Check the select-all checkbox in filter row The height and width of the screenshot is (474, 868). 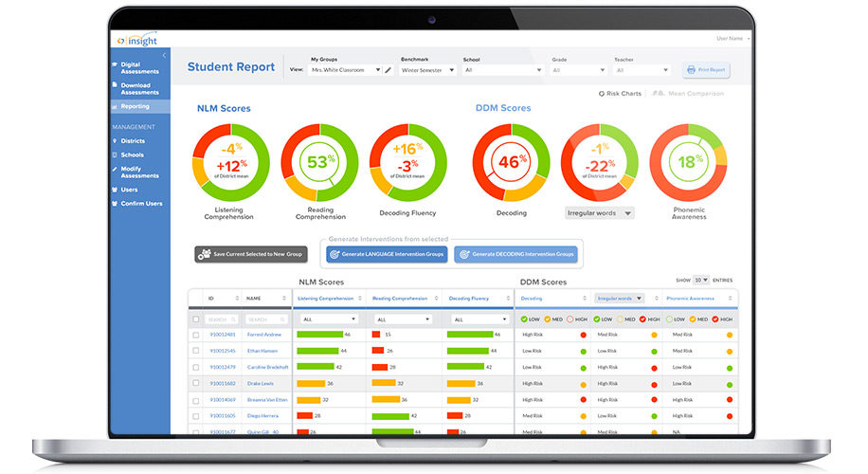click(195, 319)
